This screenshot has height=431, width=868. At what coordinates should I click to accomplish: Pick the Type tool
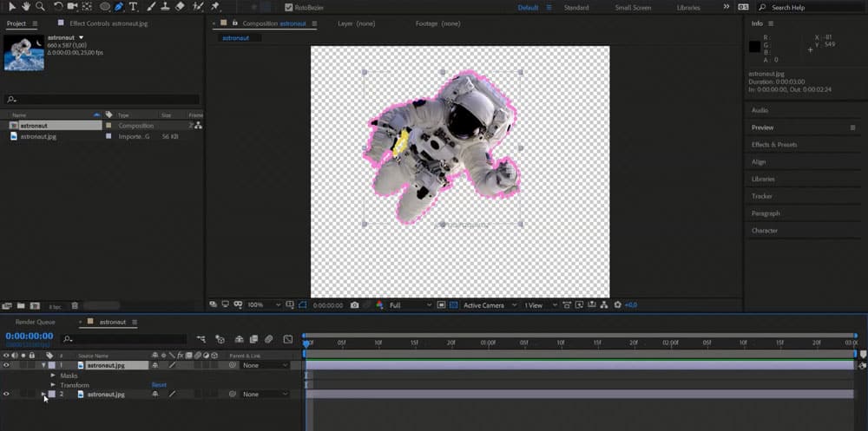pyautogui.click(x=133, y=7)
